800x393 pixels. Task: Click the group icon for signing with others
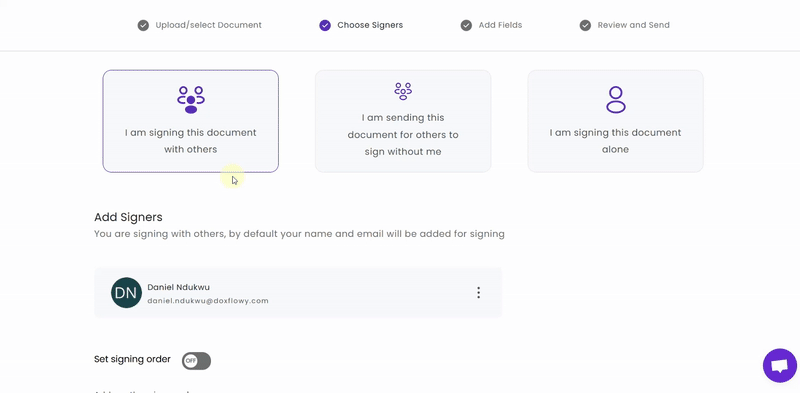[x=191, y=100]
